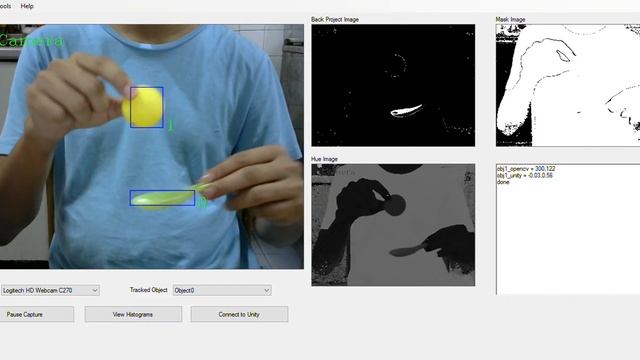Click the camera capture preview
This screenshot has width=640, height=360.
coord(151,147)
